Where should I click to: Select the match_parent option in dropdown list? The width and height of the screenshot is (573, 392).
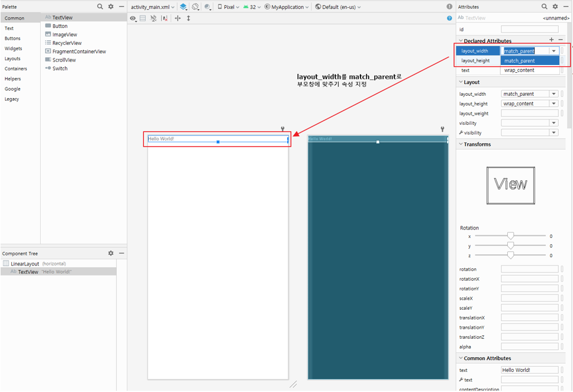pyautogui.click(x=530, y=60)
